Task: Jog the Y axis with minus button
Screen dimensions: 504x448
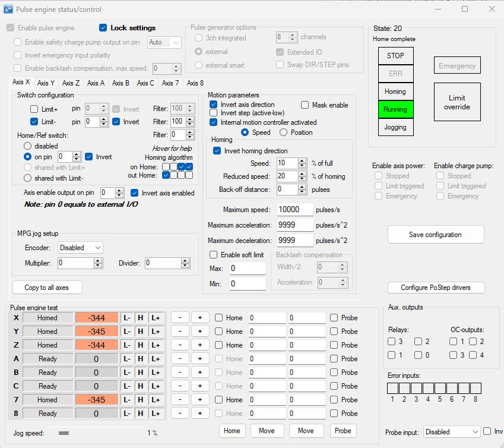Action: [180, 332]
